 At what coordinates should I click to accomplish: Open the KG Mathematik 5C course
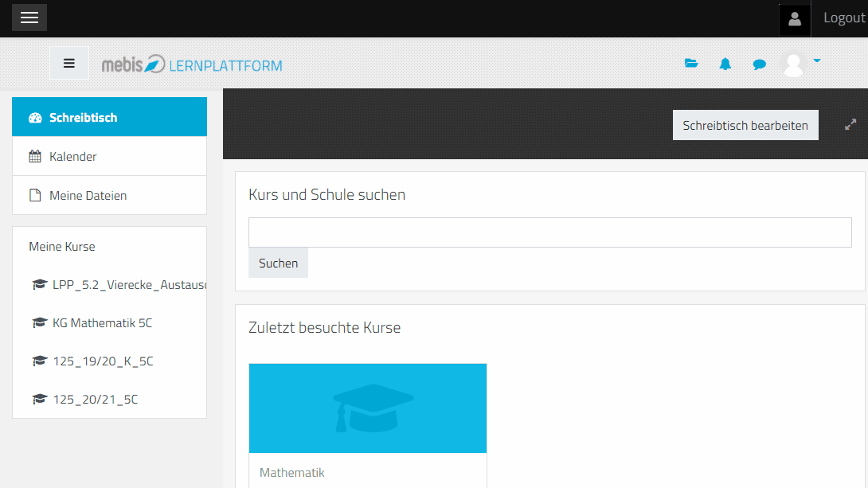102,322
